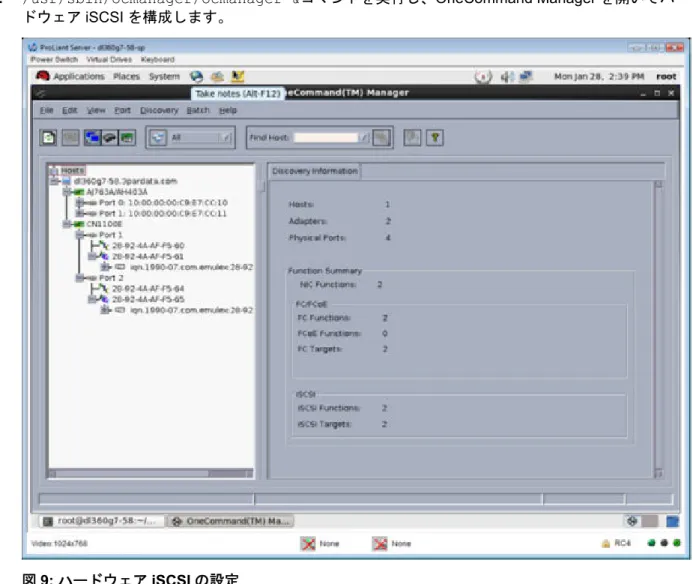This screenshot has width=693, height=584.
Task: Collapse the 28-92-4A-AF-F5-65 iSCSI node
Action: (92, 299)
